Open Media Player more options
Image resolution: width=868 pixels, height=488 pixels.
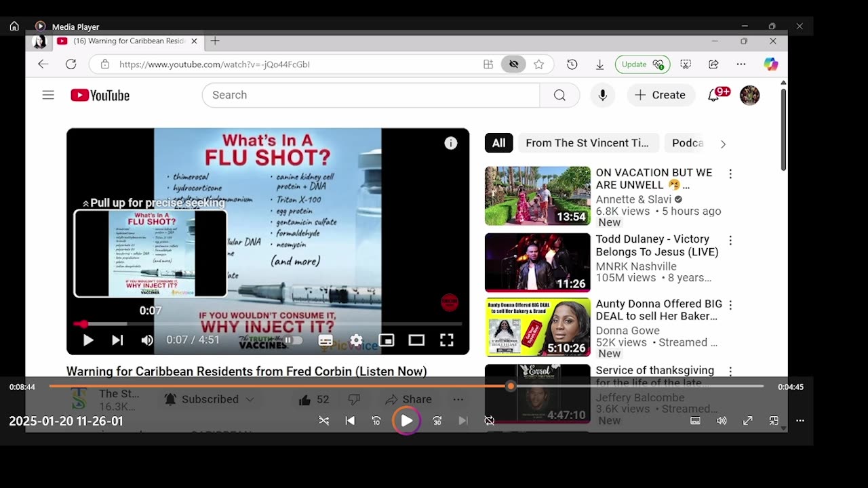coord(800,421)
